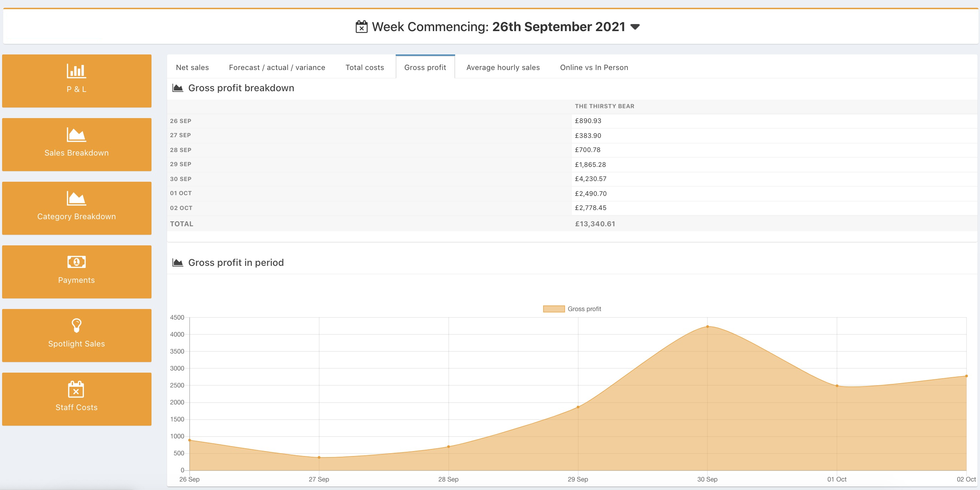This screenshot has height=490, width=980.
Task: Open Staff Costs calendar icon
Action: pyautogui.click(x=76, y=389)
